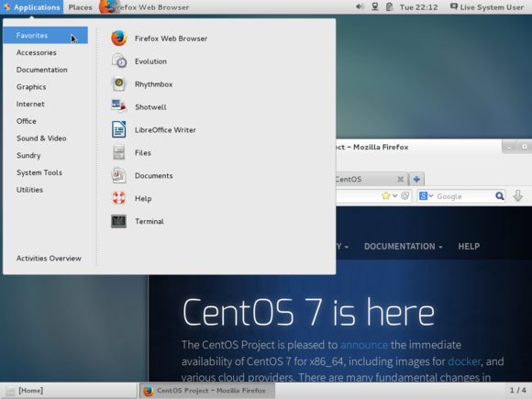Image resolution: width=532 pixels, height=399 pixels.
Task: Click HELP link on CentOS page
Action: click(x=469, y=247)
